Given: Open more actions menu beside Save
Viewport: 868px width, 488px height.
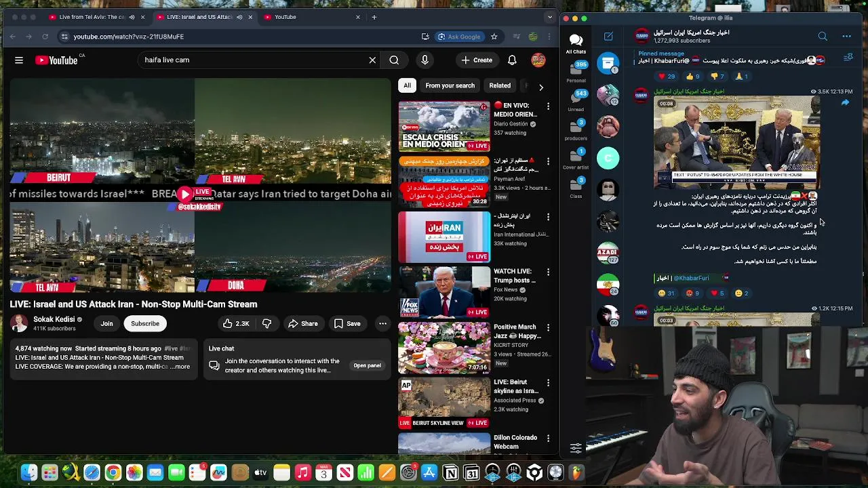Looking at the screenshot, I should click(382, 324).
